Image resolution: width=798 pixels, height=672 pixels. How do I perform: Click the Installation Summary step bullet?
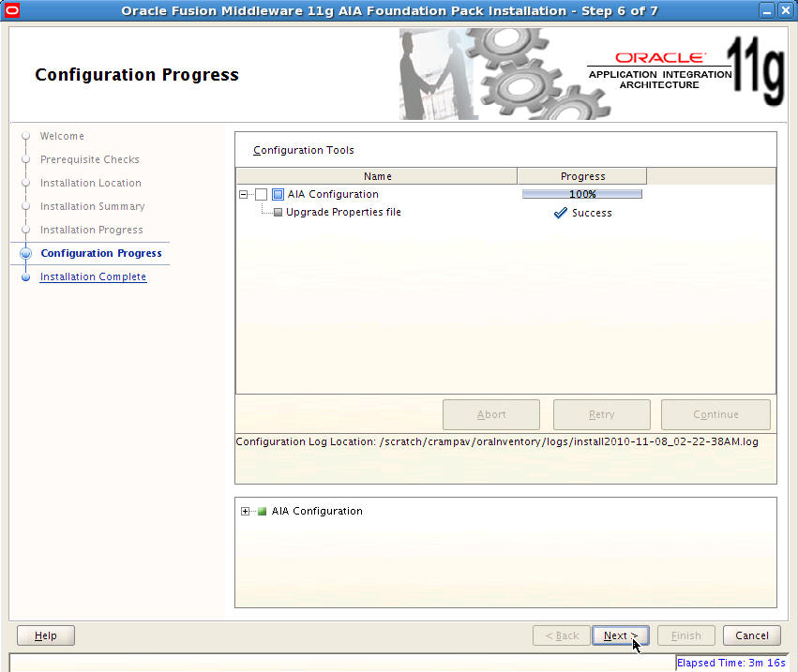click(x=25, y=206)
